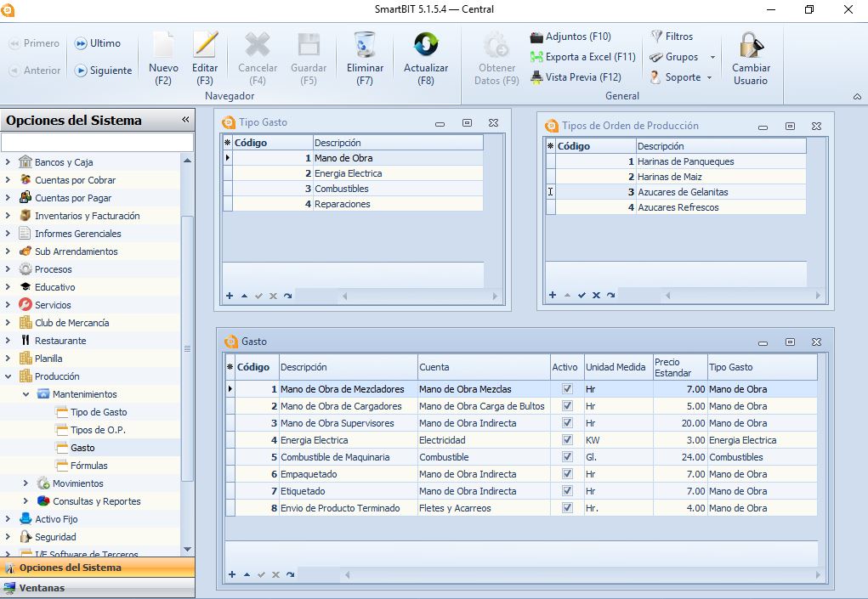Viewport: 868px width, 599px height.
Task: Select Harinas de Maiz production order type
Action: pyautogui.click(x=675, y=177)
